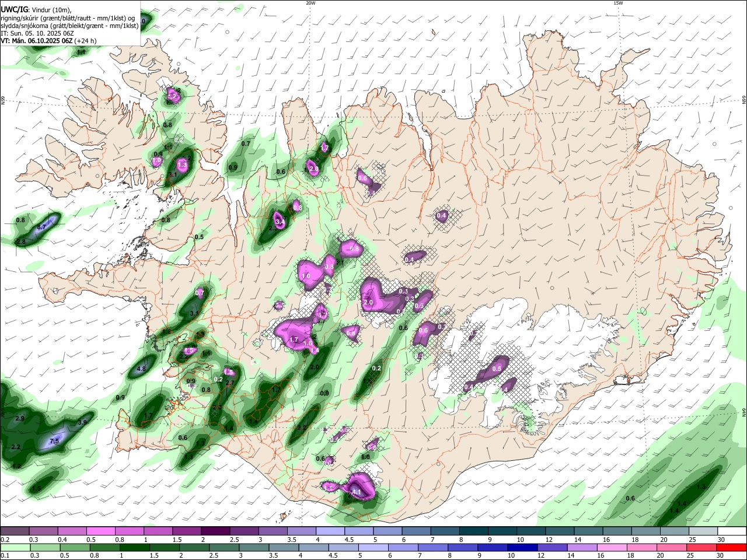Click the 15W longitude label
The height and width of the screenshot is (560, 747).
[x=618, y=3]
